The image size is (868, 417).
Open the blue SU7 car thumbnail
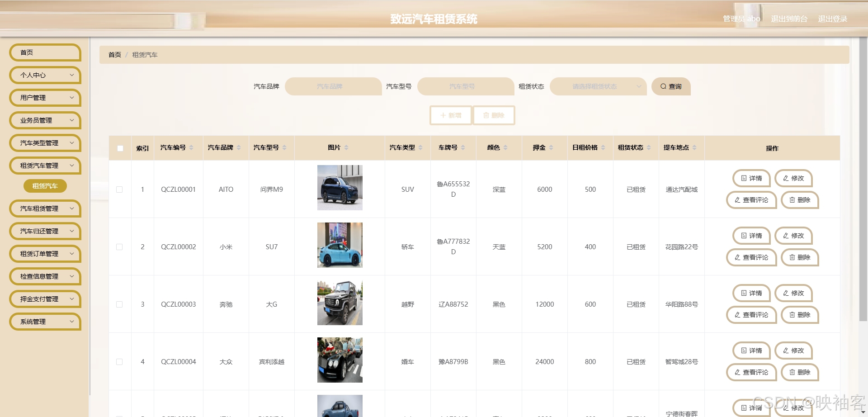340,245
